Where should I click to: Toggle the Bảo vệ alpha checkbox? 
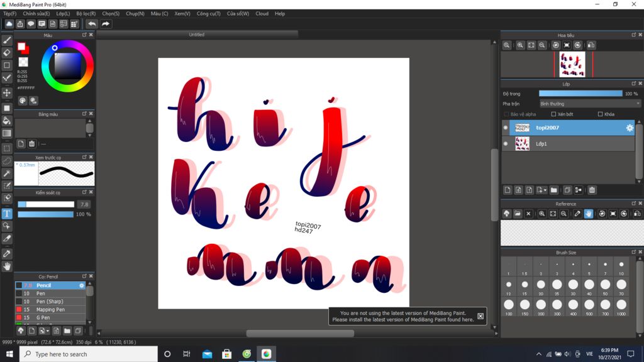(506, 114)
